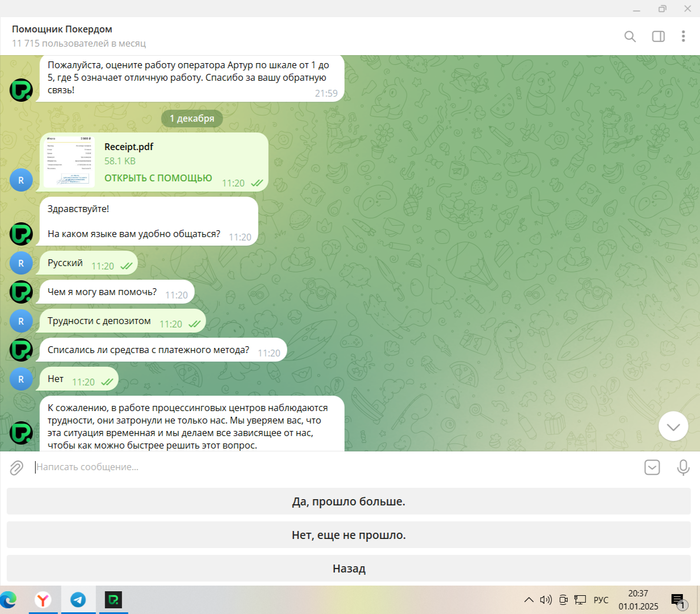Click bot avatar beside 'На каком языке' message
Screen dimensions: 700x614
[21, 234]
